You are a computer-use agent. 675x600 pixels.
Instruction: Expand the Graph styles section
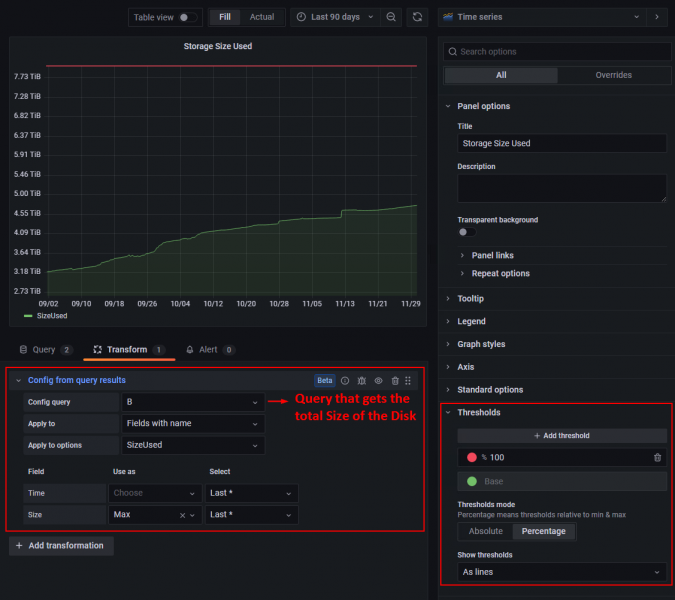coord(481,344)
